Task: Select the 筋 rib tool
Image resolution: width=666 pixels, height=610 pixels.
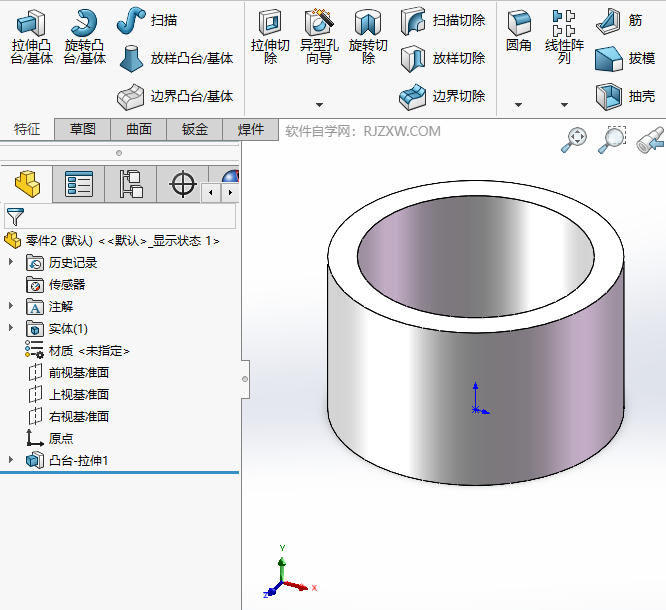Action: coord(620,20)
